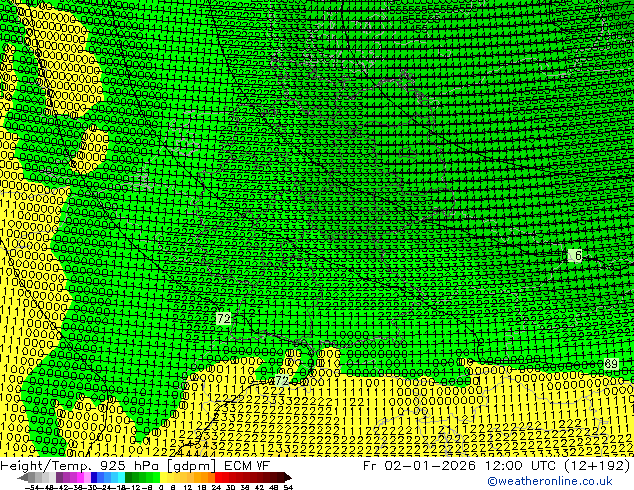Image resolution: width=634 pixels, height=490 pixels.
Task: Pick the bright green segment of the temperature legend
Action: click(x=156, y=477)
